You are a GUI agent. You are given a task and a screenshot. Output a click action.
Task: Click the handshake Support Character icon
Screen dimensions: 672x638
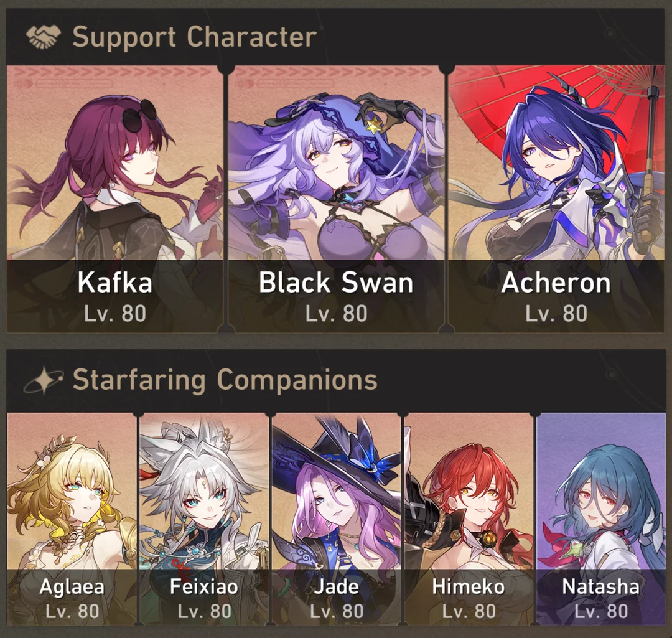(44, 37)
